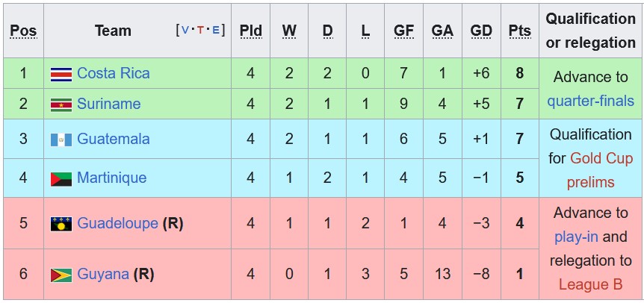Image resolution: width=644 pixels, height=303 pixels.
Task: Open the League B link
Action: [x=590, y=284]
